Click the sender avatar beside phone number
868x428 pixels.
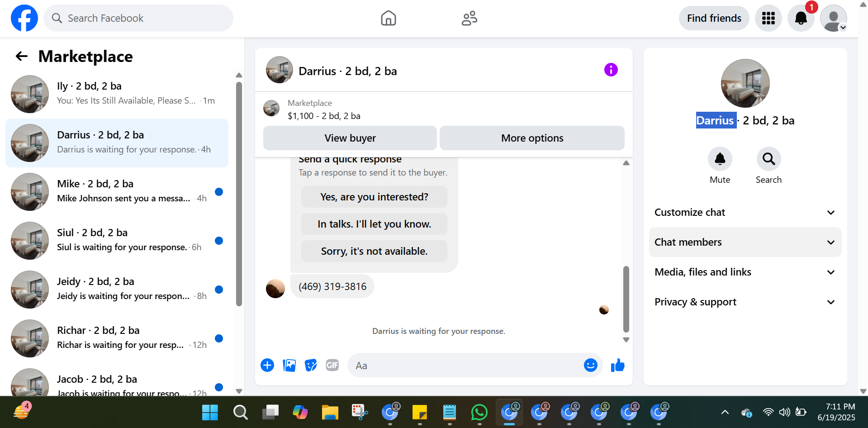click(x=275, y=289)
